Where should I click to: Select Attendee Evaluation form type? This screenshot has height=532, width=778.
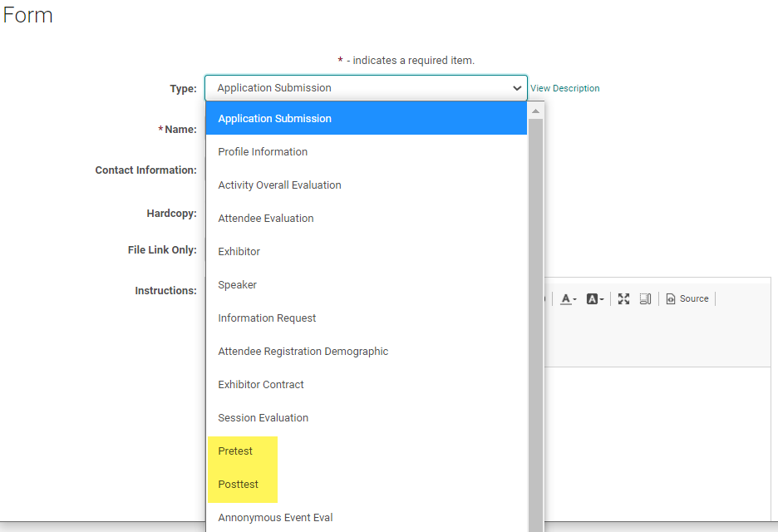click(x=266, y=219)
